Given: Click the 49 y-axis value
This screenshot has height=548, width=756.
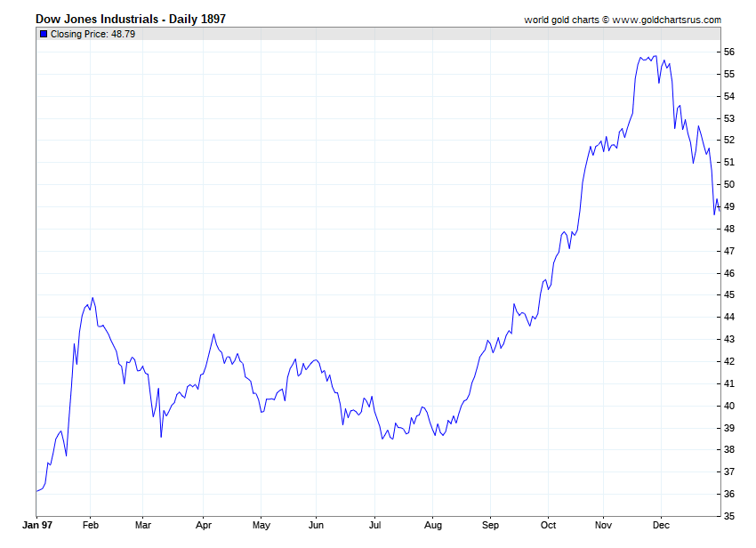Looking at the screenshot, I should pyautogui.click(x=729, y=206).
